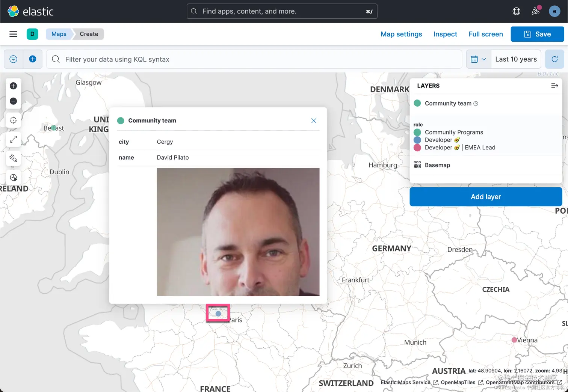Zoom out on the map
Screen dimensions: 568x392
point(14,101)
